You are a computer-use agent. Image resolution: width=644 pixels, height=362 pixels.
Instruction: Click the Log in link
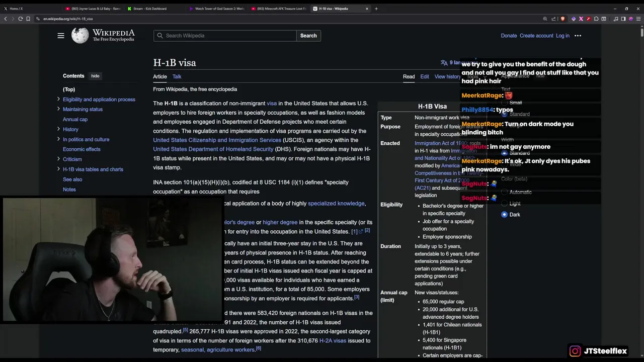coord(562,36)
